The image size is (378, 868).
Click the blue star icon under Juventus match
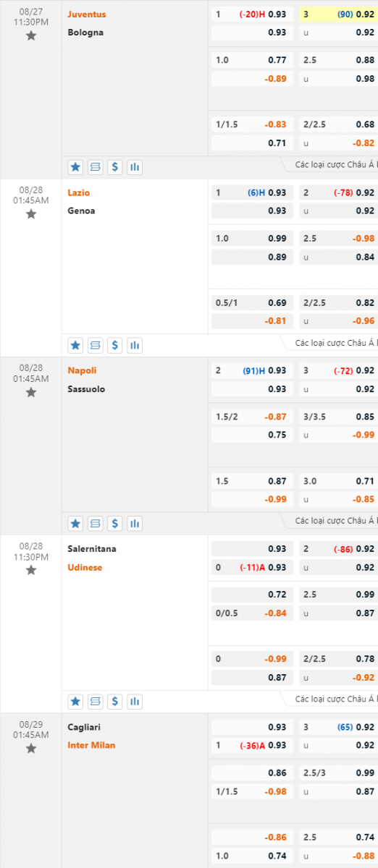(75, 167)
